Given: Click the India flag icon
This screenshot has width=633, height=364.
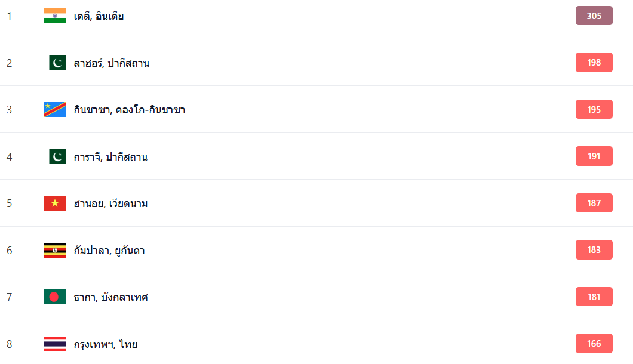Looking at the screenshot, I should coord(55,16).
